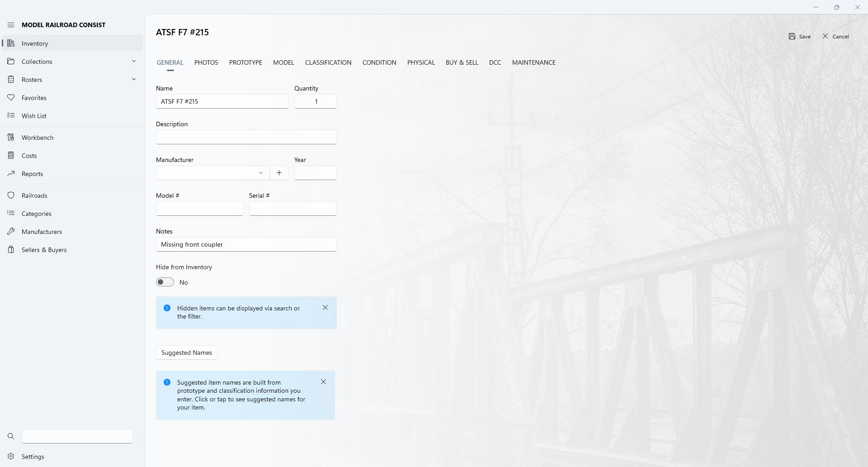Click the Year input field
Image resolution: width=868 pixels, height=467 pixels.
(316, 173)
